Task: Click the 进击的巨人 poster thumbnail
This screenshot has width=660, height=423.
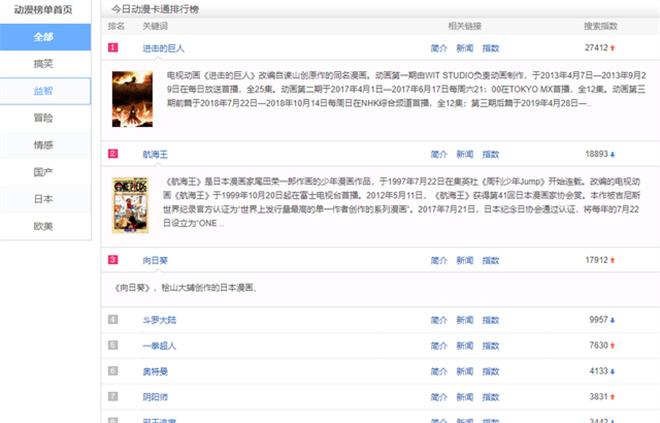Action: coord(132,99)
